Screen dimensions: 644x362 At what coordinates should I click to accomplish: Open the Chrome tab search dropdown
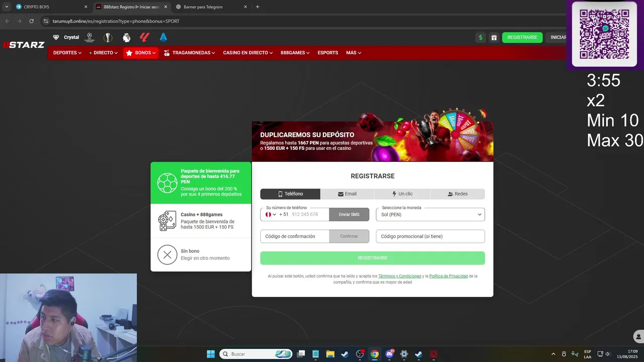(x=7, y=7)
